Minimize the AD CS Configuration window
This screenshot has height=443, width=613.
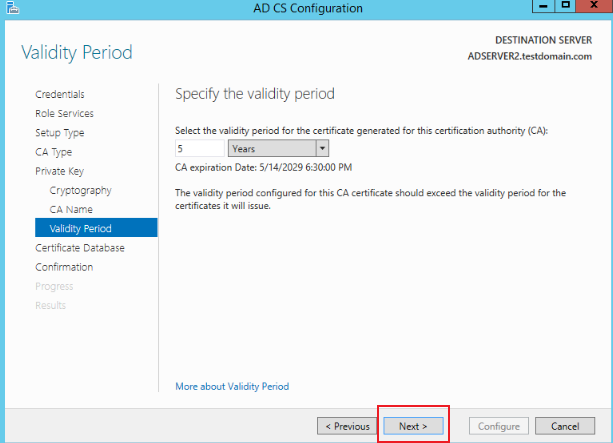543,6
